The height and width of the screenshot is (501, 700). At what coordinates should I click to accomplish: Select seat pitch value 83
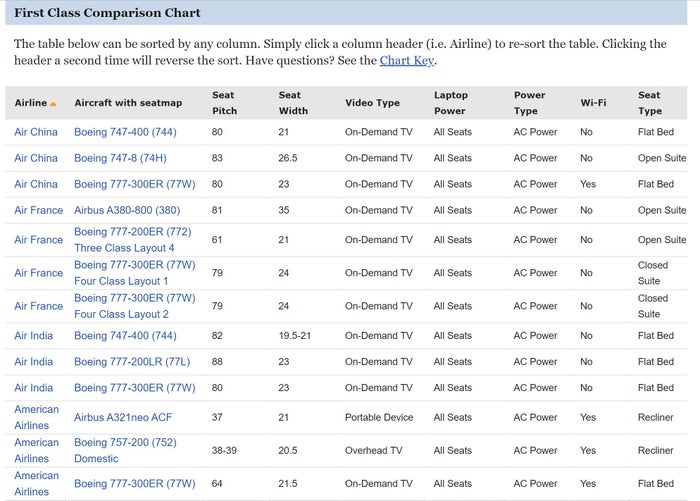pos(217,158)
